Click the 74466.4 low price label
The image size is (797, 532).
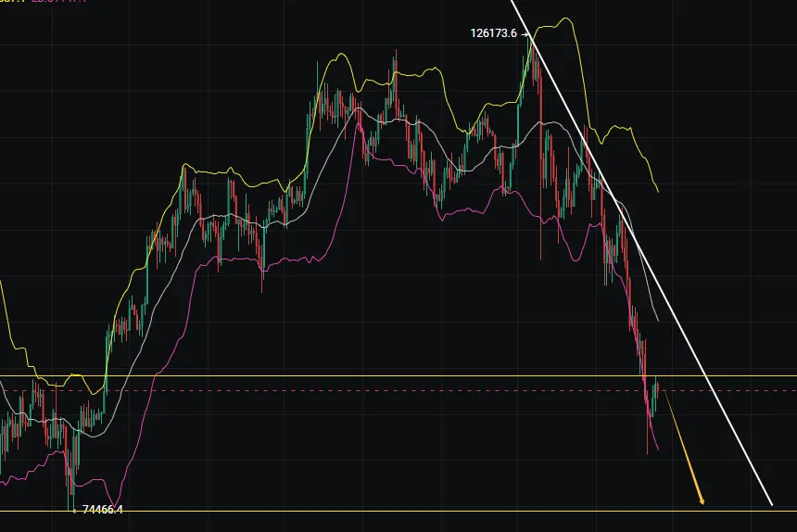coord(102,510)
